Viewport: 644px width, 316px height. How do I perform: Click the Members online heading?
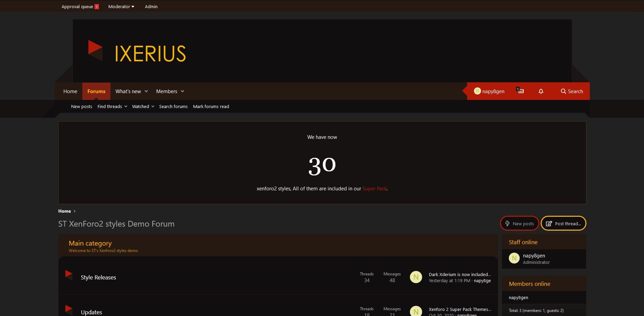(529, 284)
